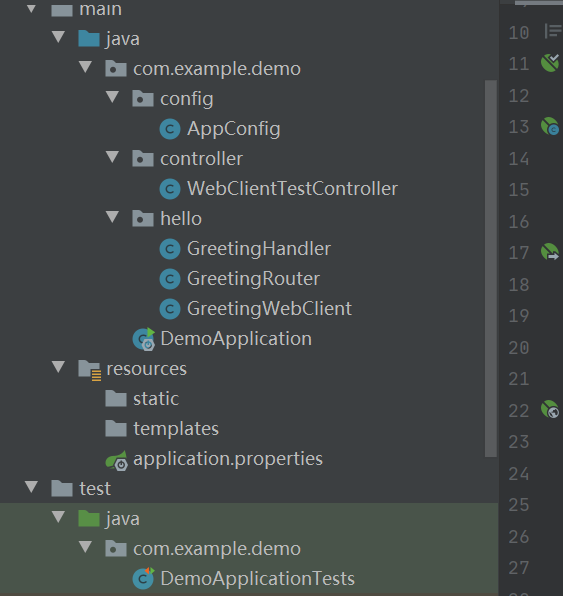Viewport: 563px width, 596px height.
Task: Collapse the test folder node
Action: click(x=31, y=487)
